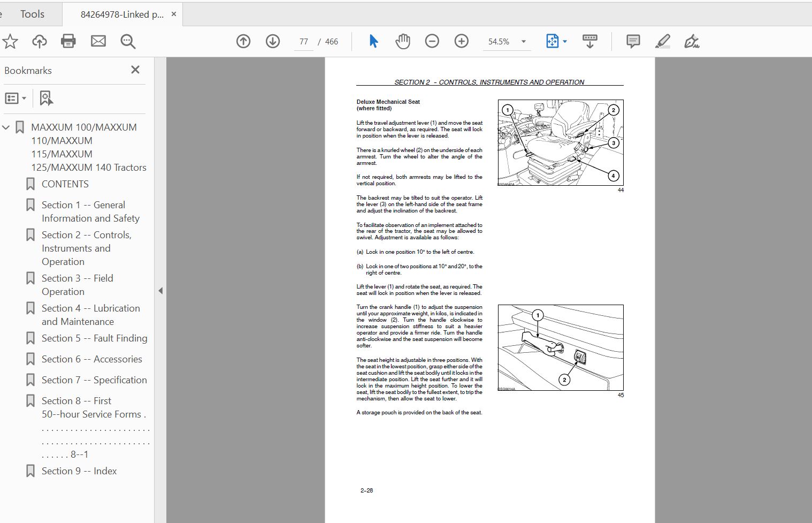Viewport: 812px width, 523px height.
Task: Select the arrow selection tool
Action: 373,41
